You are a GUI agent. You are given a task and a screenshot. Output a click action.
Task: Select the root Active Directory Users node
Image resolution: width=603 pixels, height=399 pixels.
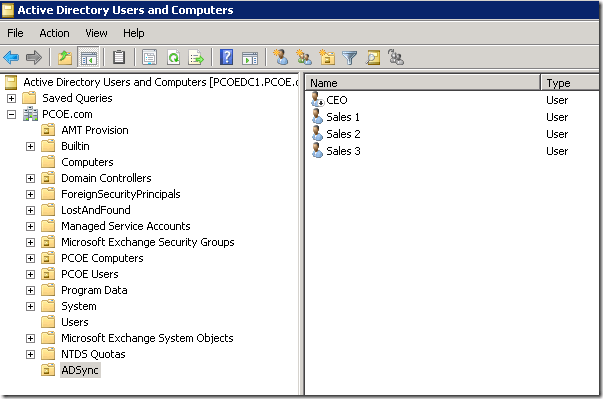(160, 82)
